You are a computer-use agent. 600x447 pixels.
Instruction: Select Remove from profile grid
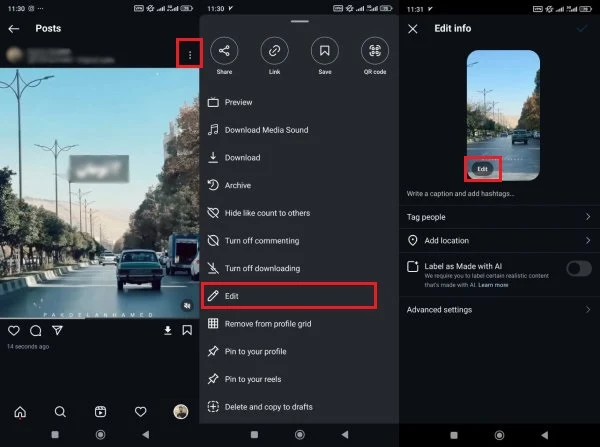299,324
